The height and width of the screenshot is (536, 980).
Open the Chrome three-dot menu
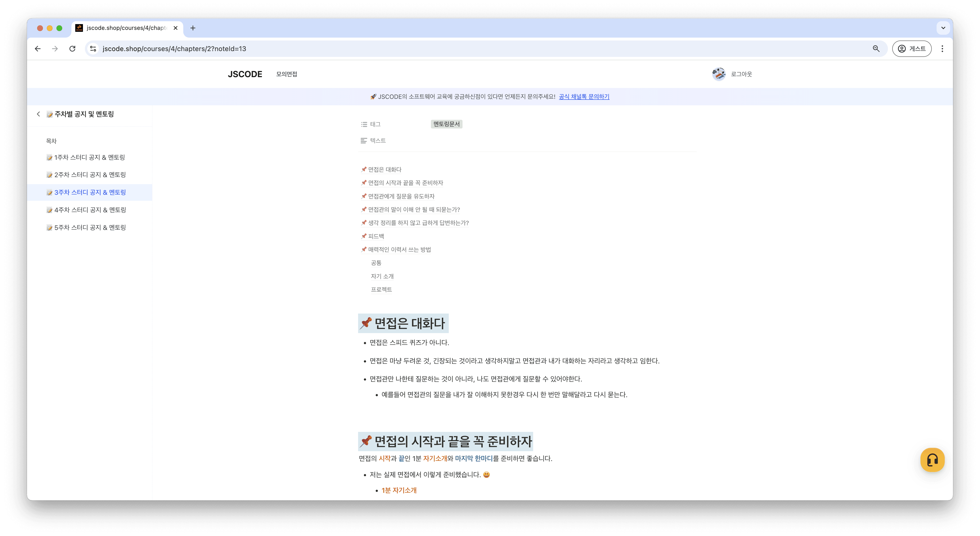click(x=942, y=49)
